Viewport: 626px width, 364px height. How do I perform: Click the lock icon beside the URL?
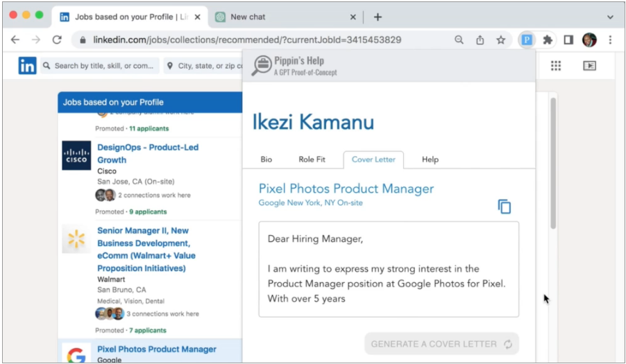[83, 40]
